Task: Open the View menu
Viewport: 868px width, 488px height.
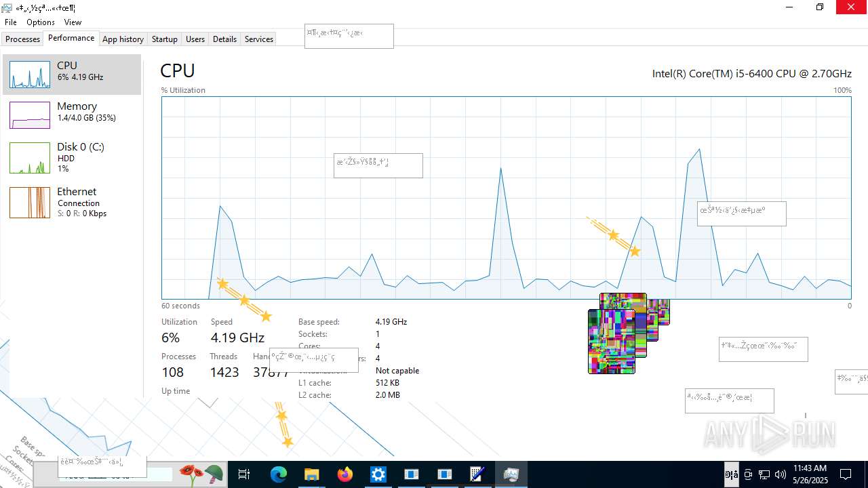Action: [73, 22]
